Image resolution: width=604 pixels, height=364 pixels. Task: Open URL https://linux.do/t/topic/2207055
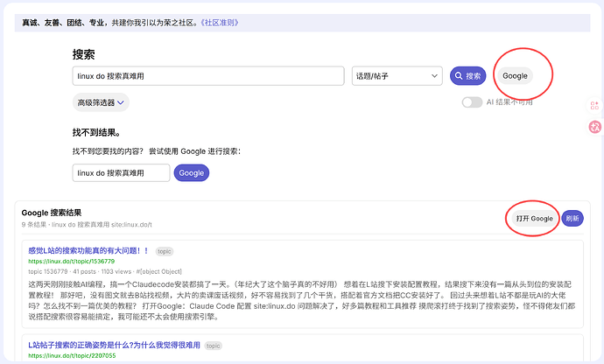click(x=72, y=355)
